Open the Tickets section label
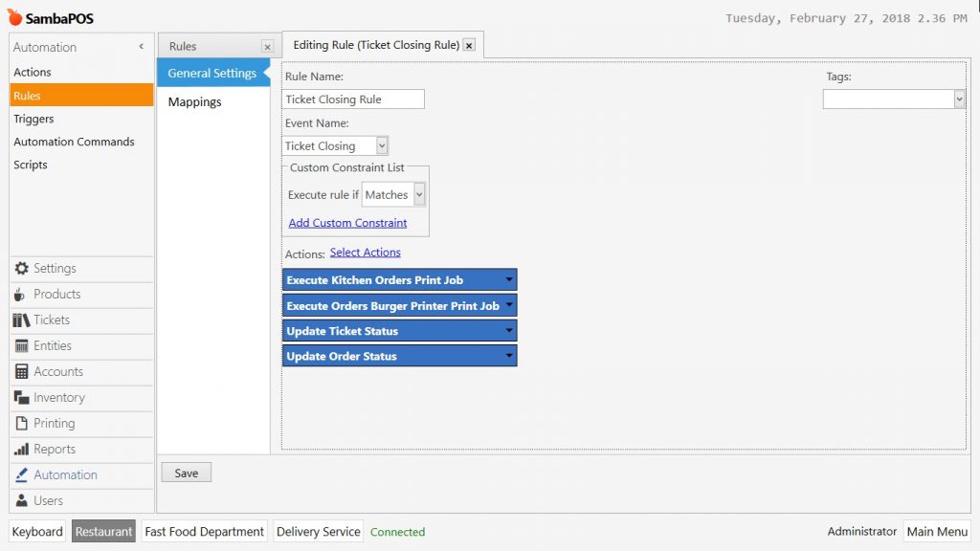This screenshot has width=980, height=551. click(x=52, y=320)
